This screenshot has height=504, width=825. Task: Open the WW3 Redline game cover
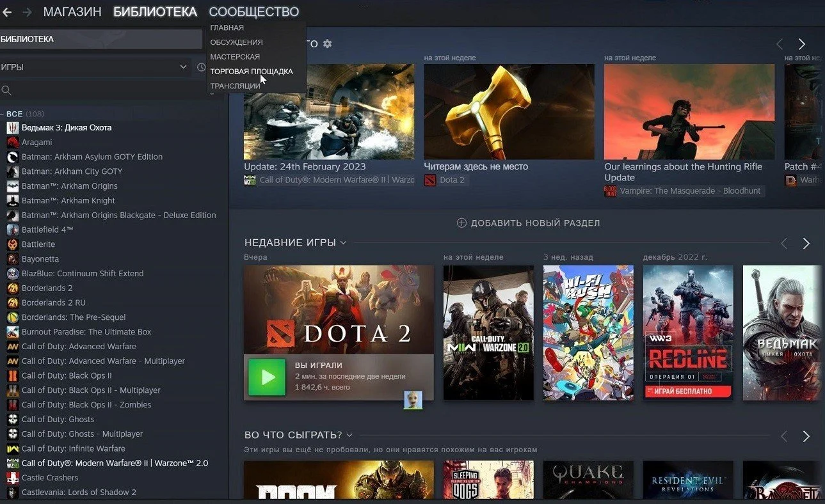point(688,333)
